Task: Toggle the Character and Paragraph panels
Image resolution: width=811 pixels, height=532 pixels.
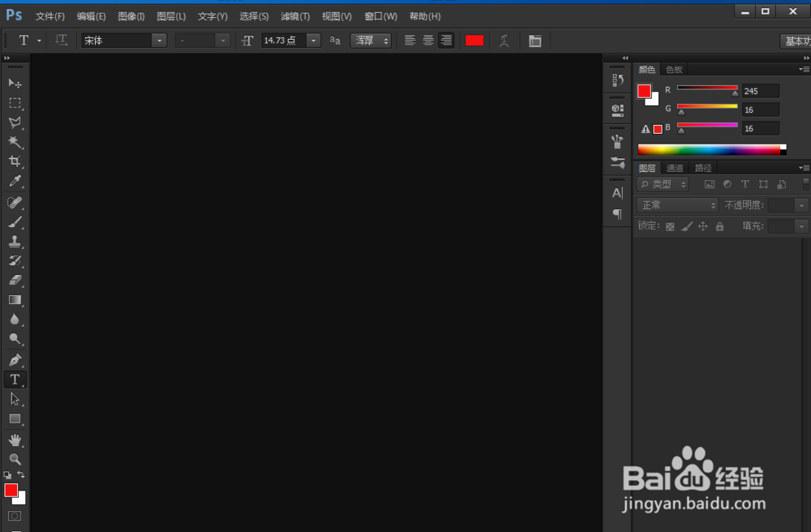Action: pos(535,41)
